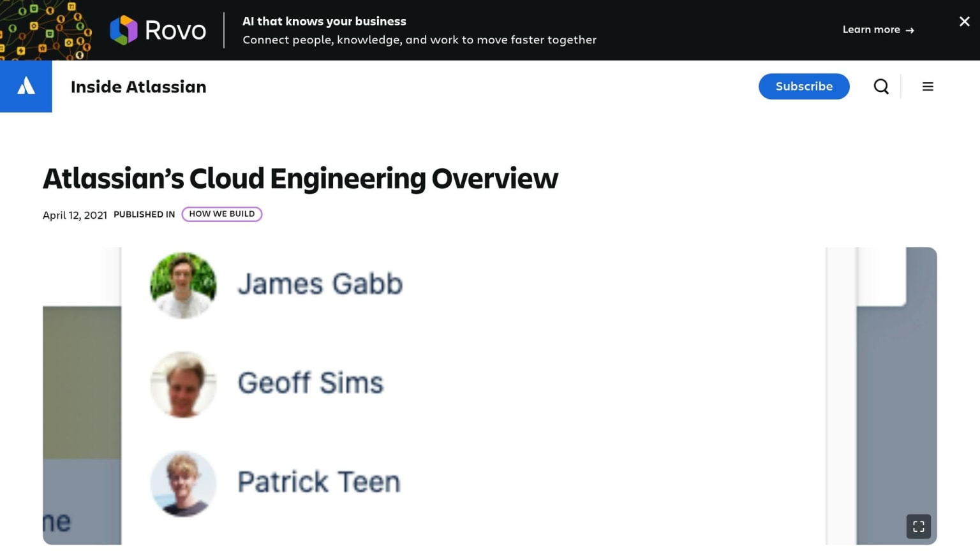Click Patrick Teen's profile photo
Image resolution: width=980 pixels, height=551 pixels.
coord(183,483)
